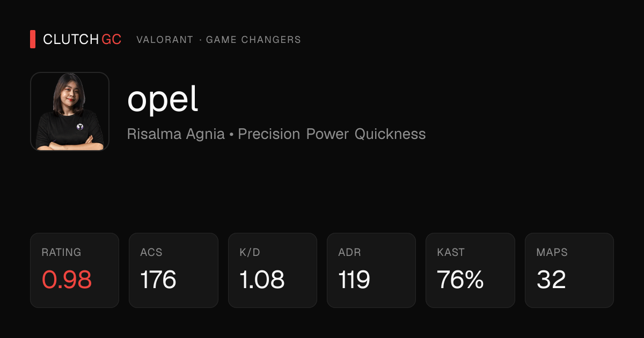Open opel's player portrait photo
The image size is (644, 338).
point(70,112)
